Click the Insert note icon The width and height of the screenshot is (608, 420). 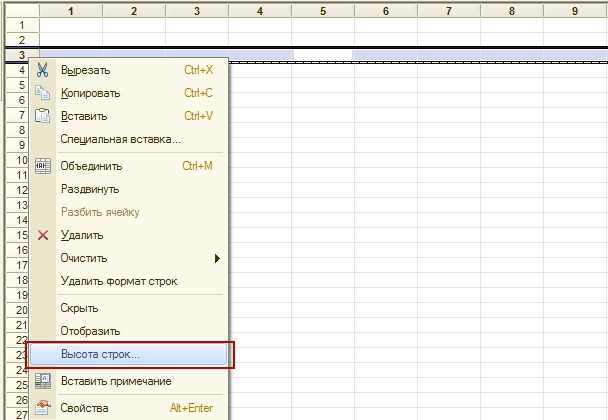pyautogui.click(x=43, y=381)
